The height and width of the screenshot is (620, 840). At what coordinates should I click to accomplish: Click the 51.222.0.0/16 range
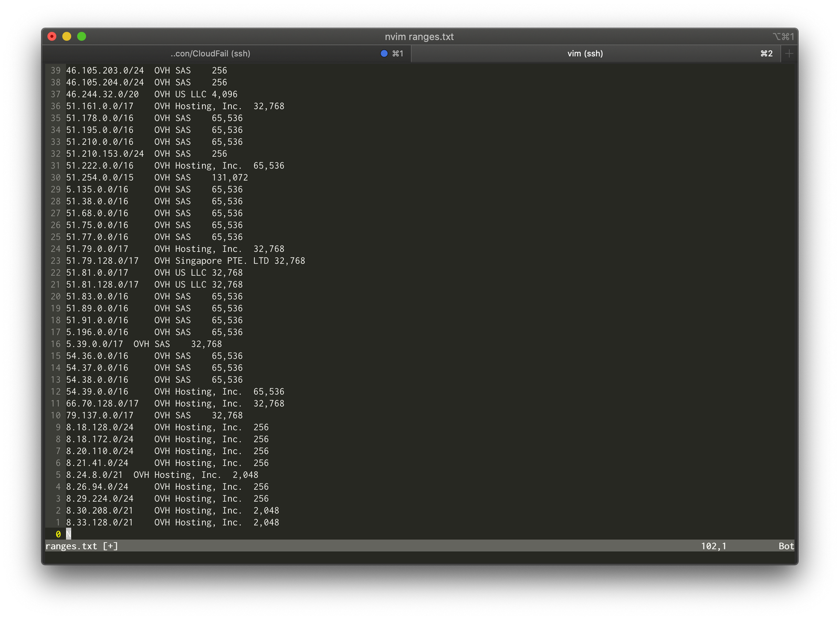100,165
